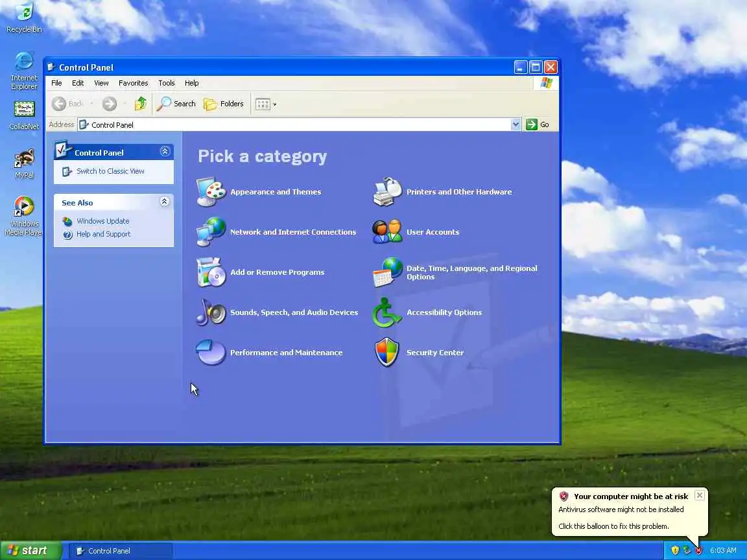Image resolution: width=747 pixels, height=560 pixels.
Task: Click the Network and Internet Connections text link
Action: click(x=293, y=232)
